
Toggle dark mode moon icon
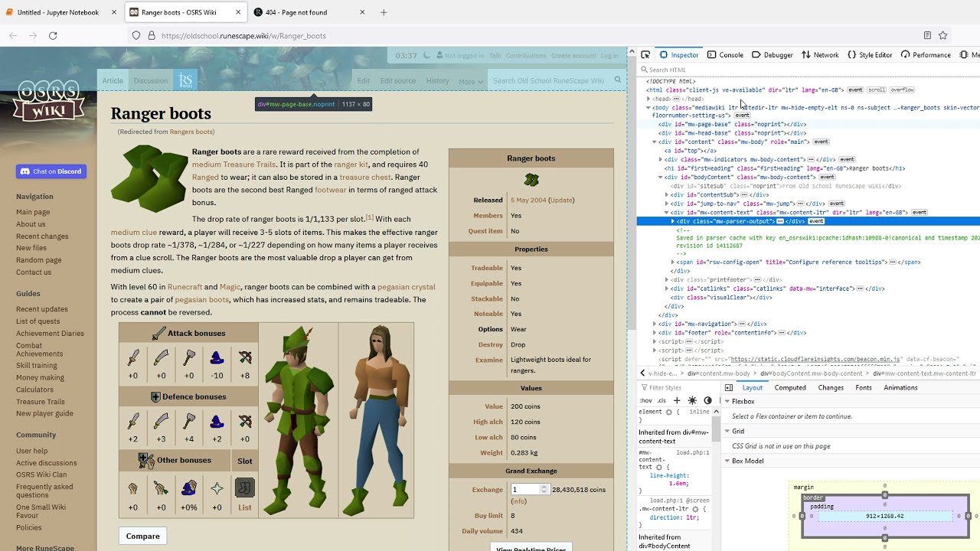coord(426,55)
